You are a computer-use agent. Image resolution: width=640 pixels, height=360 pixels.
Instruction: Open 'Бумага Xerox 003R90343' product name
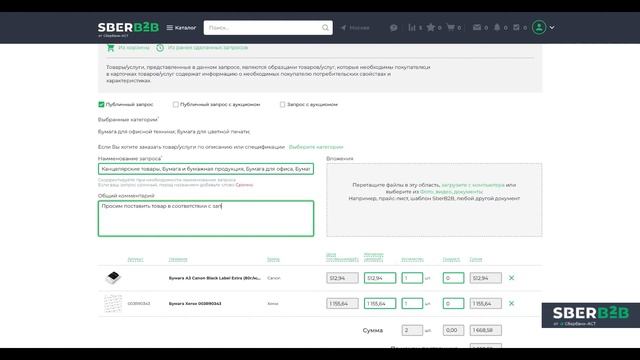coord(195,304)
